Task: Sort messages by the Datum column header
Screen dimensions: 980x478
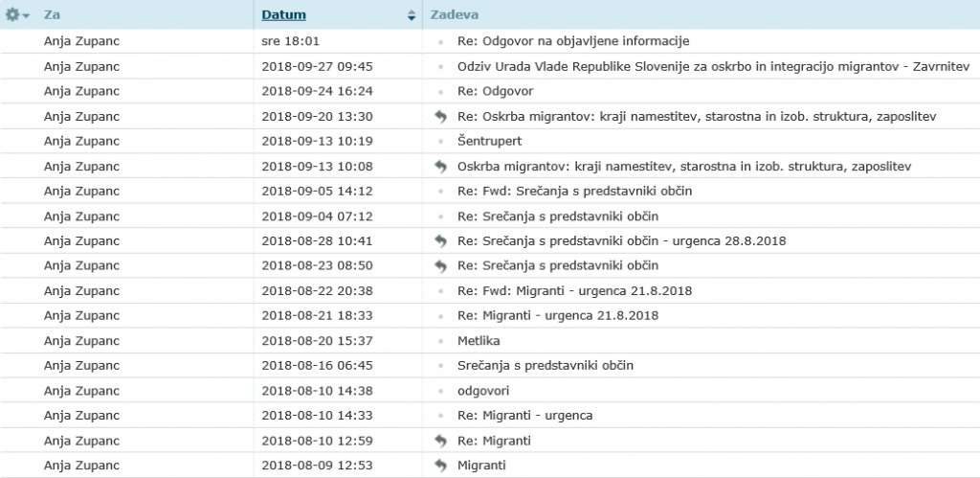Action: [x=283, y=15]
